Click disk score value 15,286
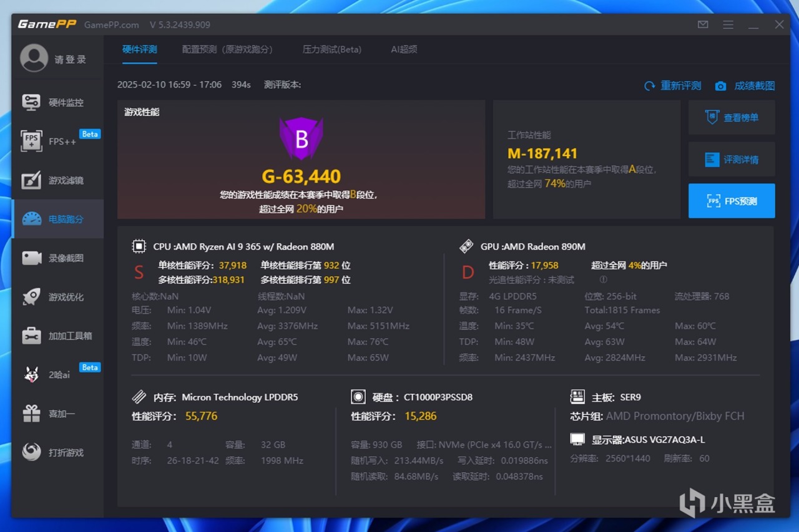 (421, 416)
